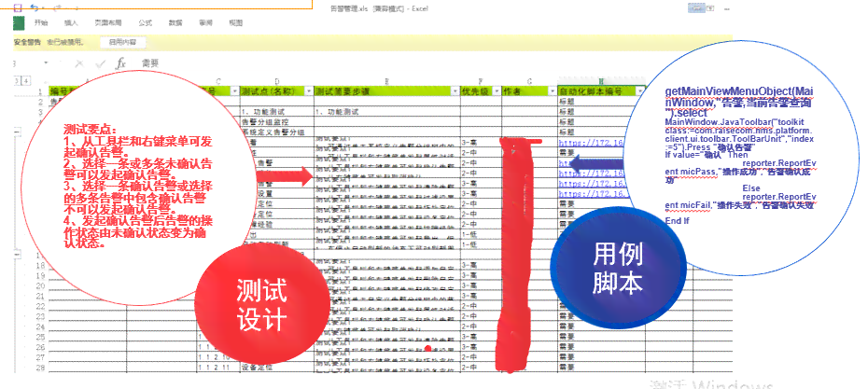Viewport: 868px width, 389px height.
Task: Open filter dropdown for 测试点(名称)
Action: click(x=308, y=91)
